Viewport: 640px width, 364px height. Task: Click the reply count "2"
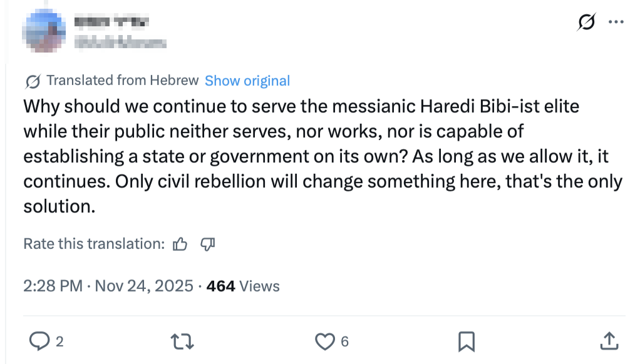click(x=59, y=341)
